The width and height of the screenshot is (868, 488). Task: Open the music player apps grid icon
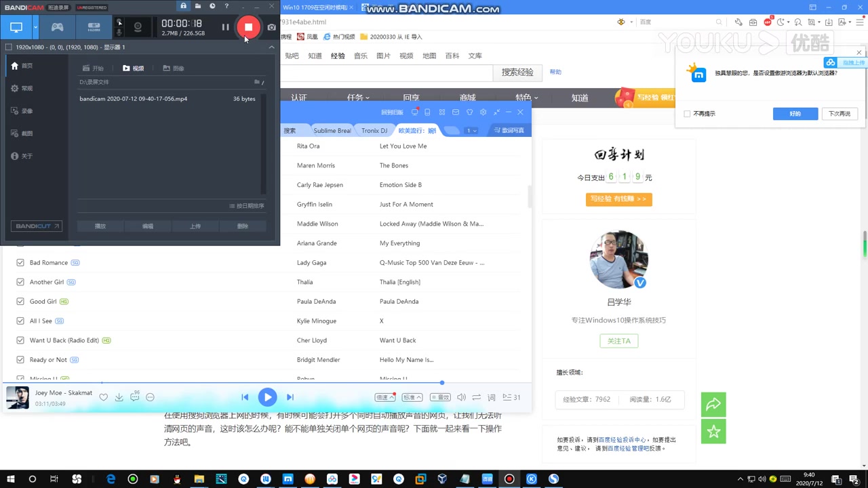point(441,112)
